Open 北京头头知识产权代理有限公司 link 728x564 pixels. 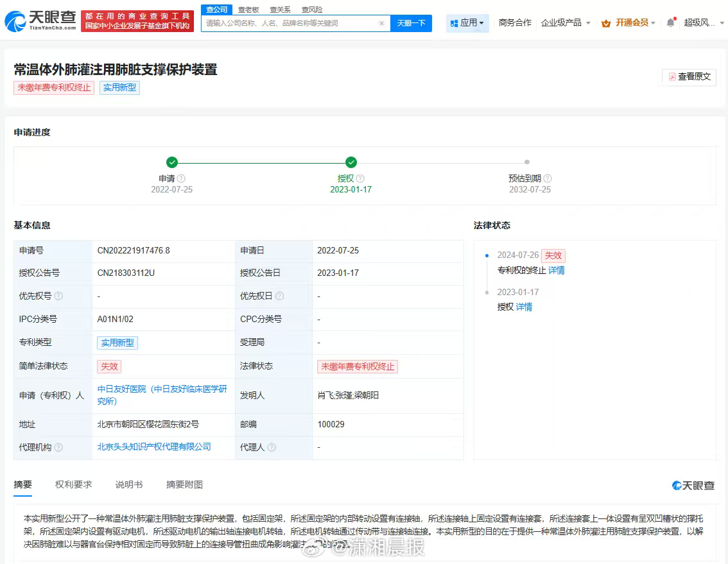tap(154, 447)
